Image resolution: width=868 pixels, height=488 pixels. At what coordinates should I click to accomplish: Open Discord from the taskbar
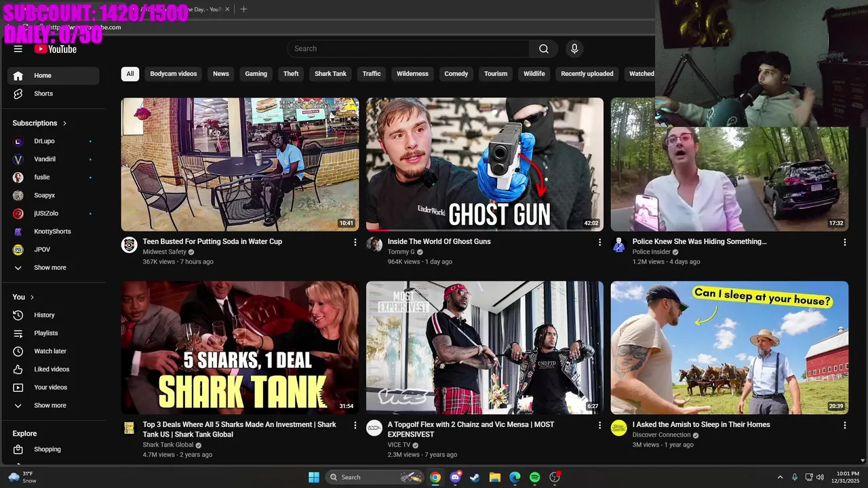click(x=455, y=477)
